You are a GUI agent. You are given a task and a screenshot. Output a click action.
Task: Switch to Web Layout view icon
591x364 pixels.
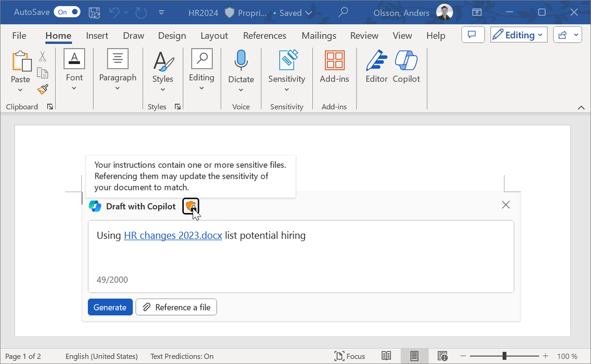tap(442, 356)
